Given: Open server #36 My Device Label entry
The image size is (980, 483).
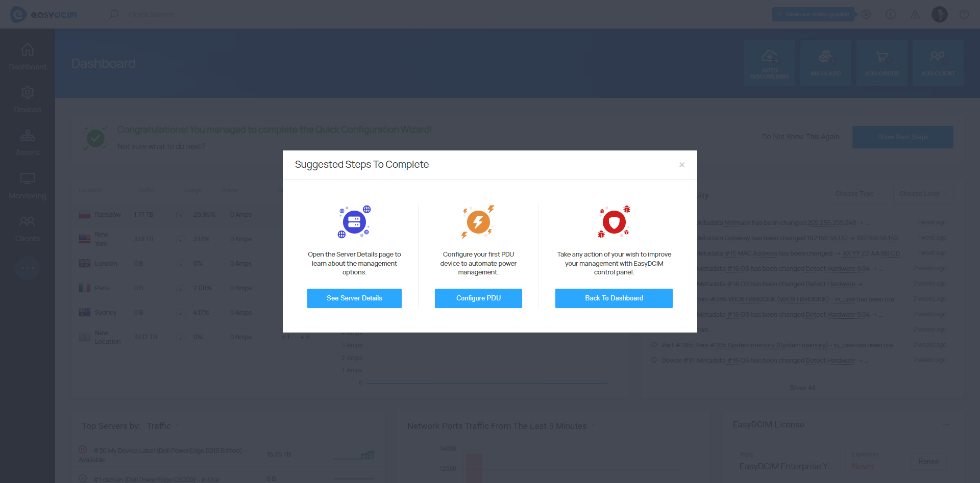Looking at the screenshot, I should tap(163, 455).
